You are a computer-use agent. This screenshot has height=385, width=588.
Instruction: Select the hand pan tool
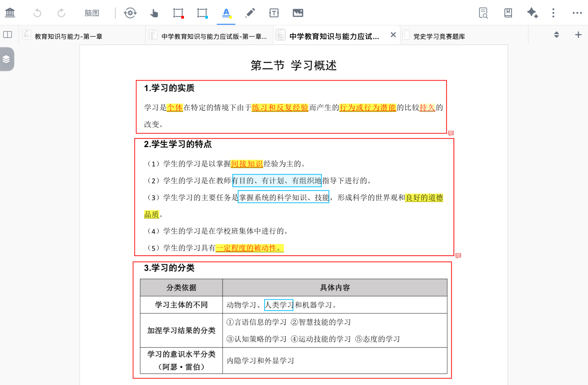(x=154, y=13)
